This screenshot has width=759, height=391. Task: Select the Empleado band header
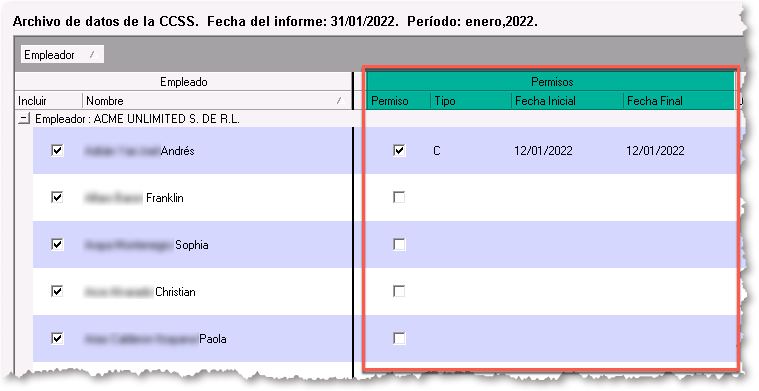coord(183,82)
